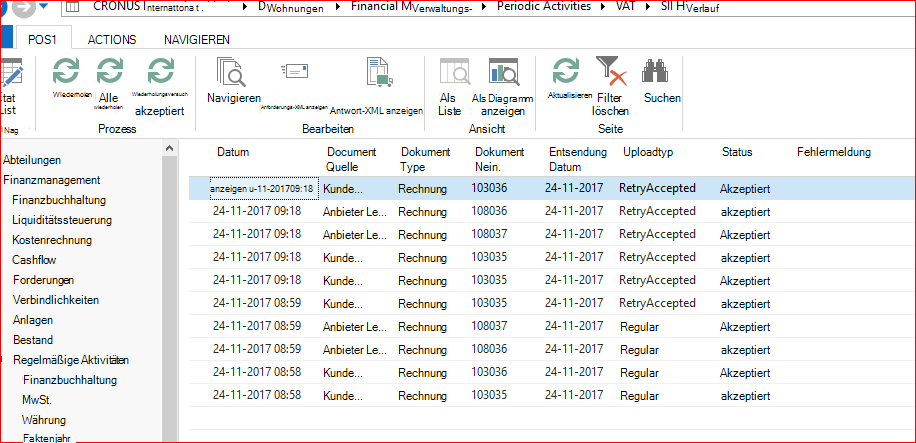The height and width of the screenshot is (443, 916).
Task: Click the forward navigation arrow
Action: [22, 7]
